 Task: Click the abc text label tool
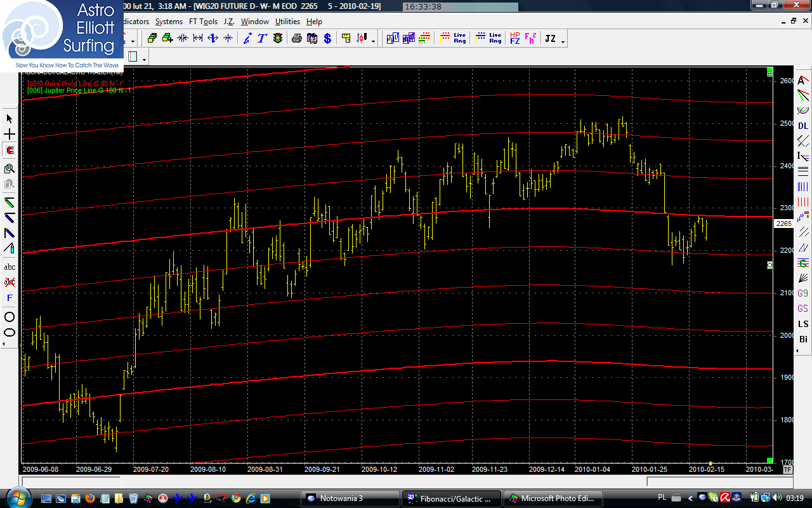[10, 267]
